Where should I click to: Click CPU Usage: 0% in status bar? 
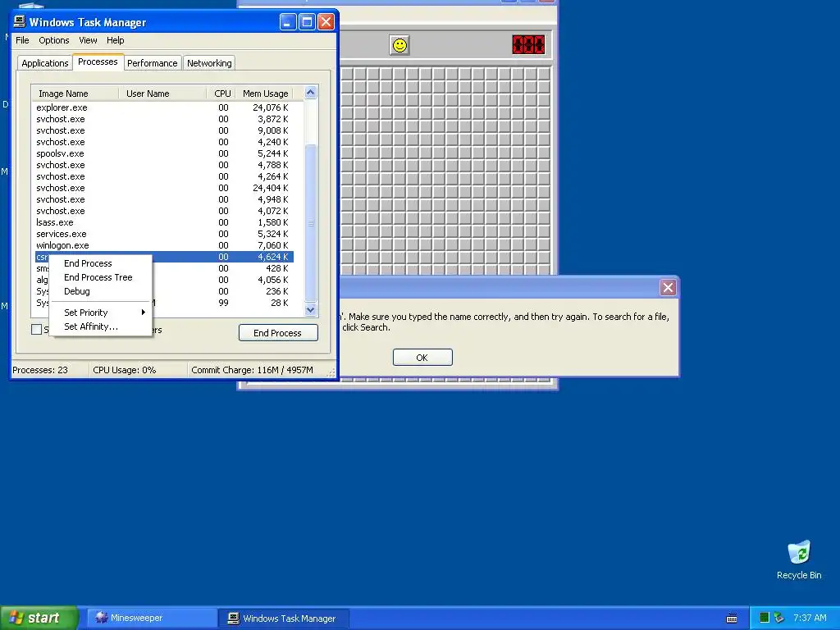(x=125, y=370)
